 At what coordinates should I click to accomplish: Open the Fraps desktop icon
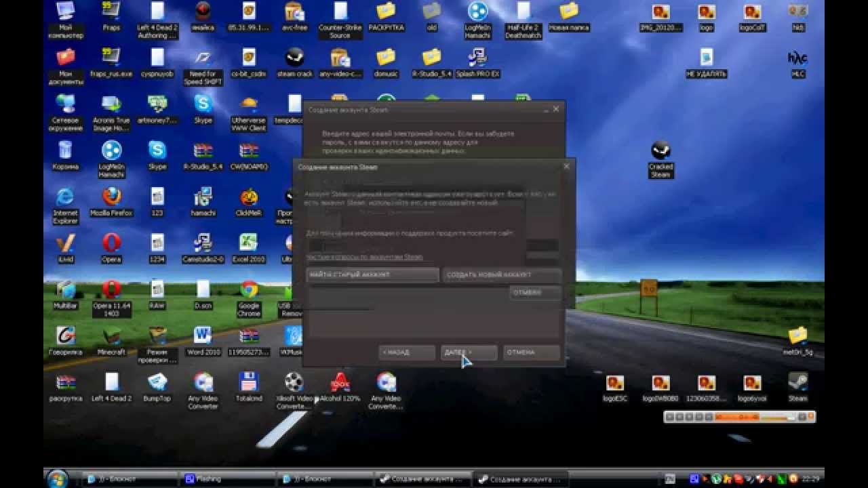(x=111, y=17)
